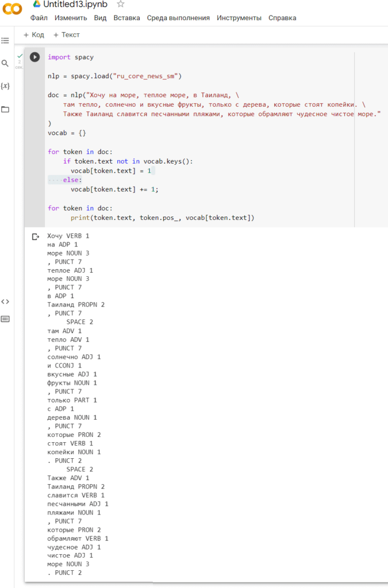The width and height of the screenshot is (388, 588).
Task: Click the Colab logo in the header
Action: point(12,9)
